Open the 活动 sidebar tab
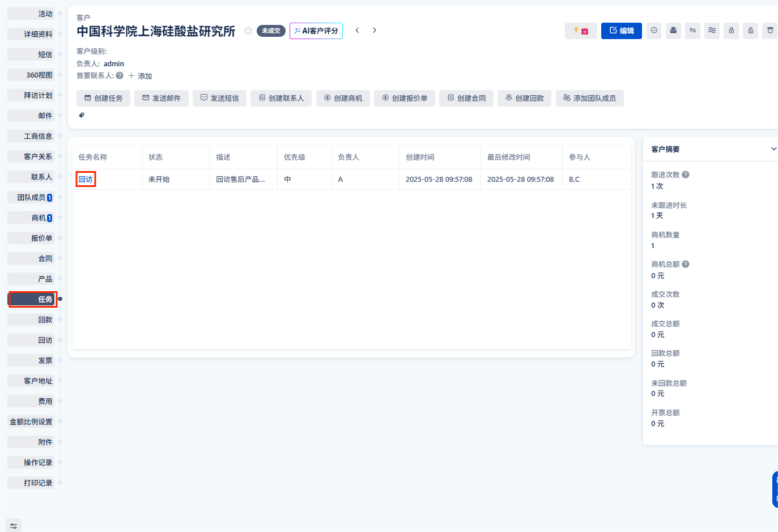 pos(31,14)
